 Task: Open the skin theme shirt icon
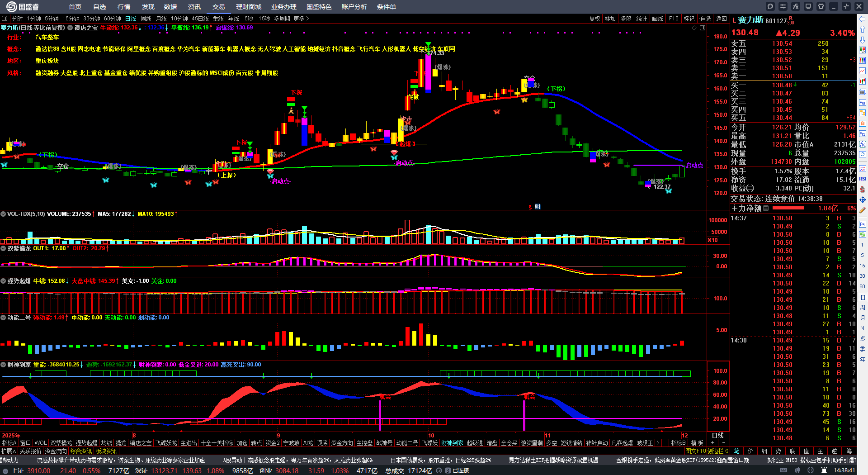pyautogui.click(x=821, y=6)
